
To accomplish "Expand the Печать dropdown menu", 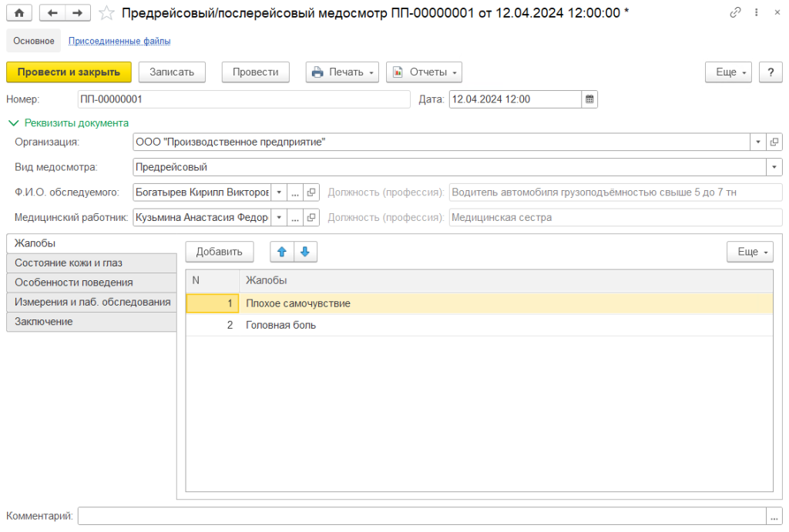I will tap(343, 72).
